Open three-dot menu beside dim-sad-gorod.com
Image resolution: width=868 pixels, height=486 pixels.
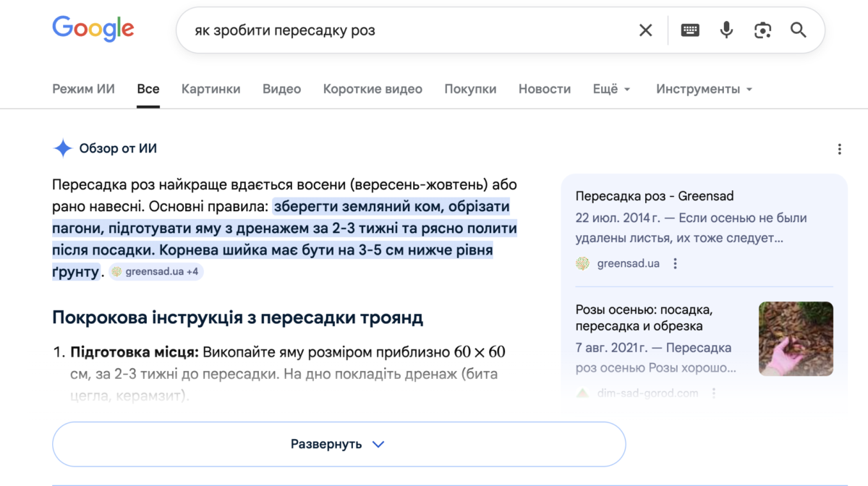(x=713, y=393)
